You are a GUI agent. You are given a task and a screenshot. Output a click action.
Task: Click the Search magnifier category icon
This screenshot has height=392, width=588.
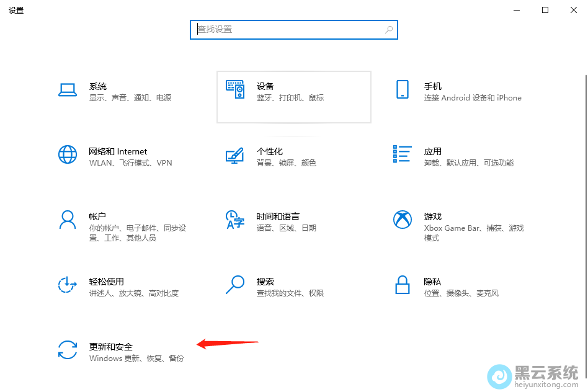234,285
